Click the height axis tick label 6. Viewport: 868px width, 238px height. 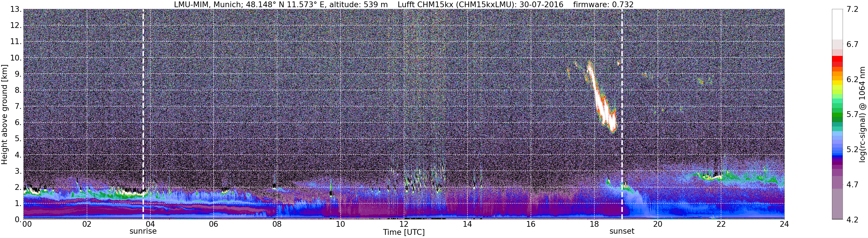(x=18, y=122)
